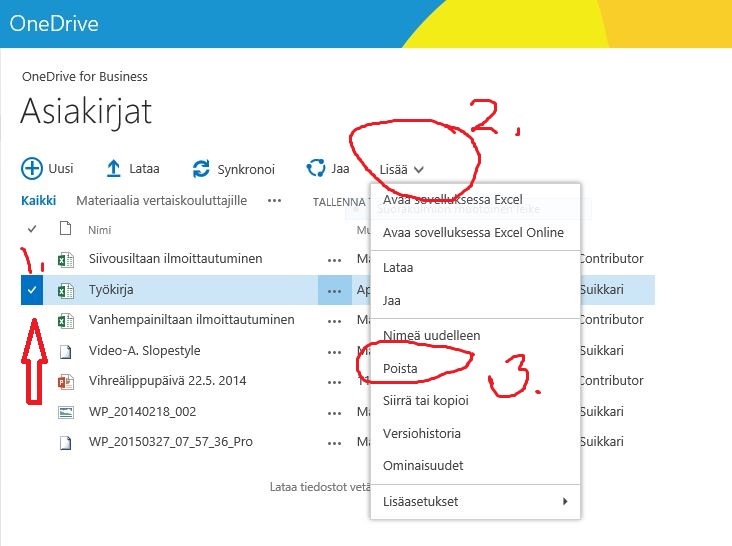Expand the Lisää dropdown menu
The height and width of the screenshot is (546, 732).
click(401, 170)
